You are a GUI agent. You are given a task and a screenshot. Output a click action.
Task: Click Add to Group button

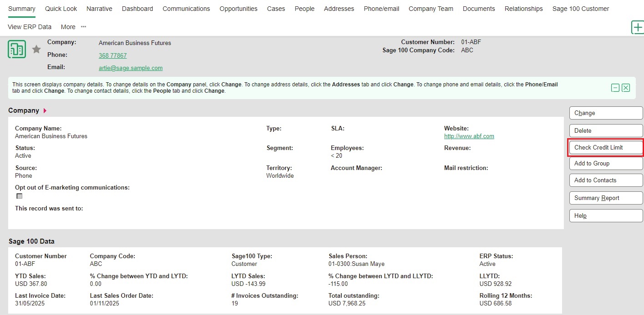(x=605, y=164)
